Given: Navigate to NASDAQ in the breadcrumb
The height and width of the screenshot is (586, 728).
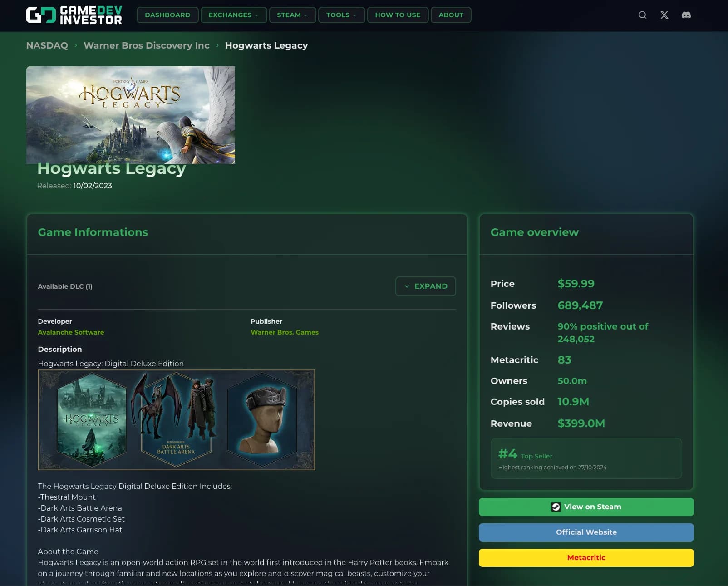Looking at the screenshot, I should click(47, 45).
